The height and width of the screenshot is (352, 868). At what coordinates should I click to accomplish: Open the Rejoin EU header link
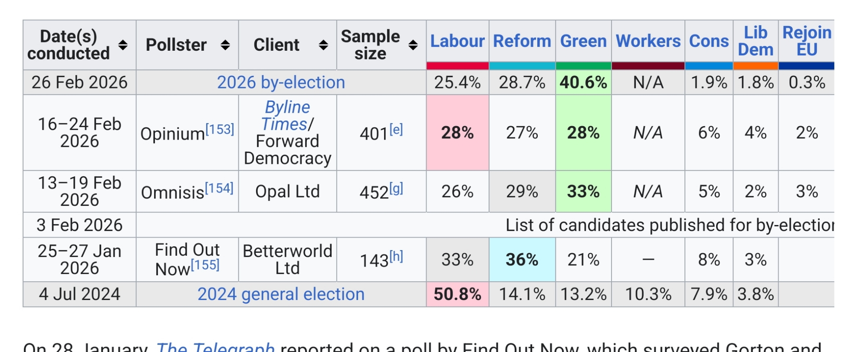coord(806,41)
